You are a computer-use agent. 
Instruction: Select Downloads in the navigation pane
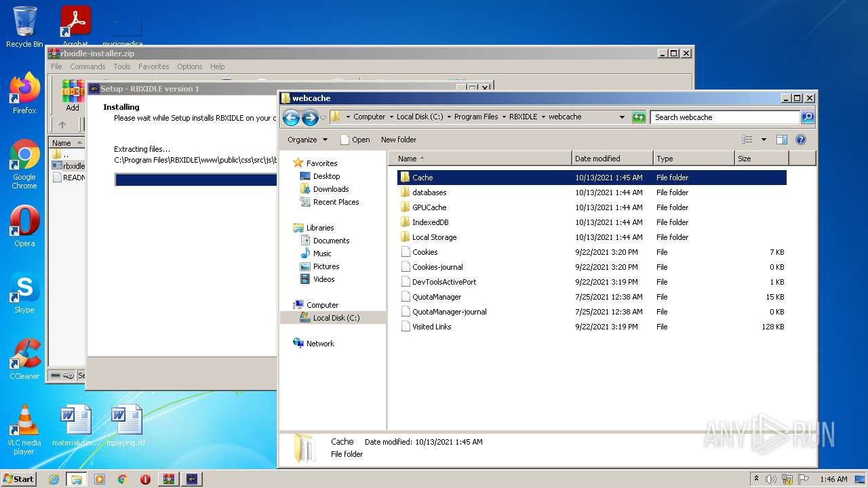[x=331, y=189]
